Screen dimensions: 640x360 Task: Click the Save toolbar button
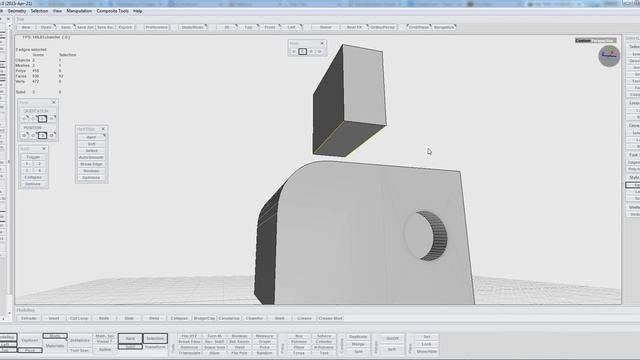[65, 27]
